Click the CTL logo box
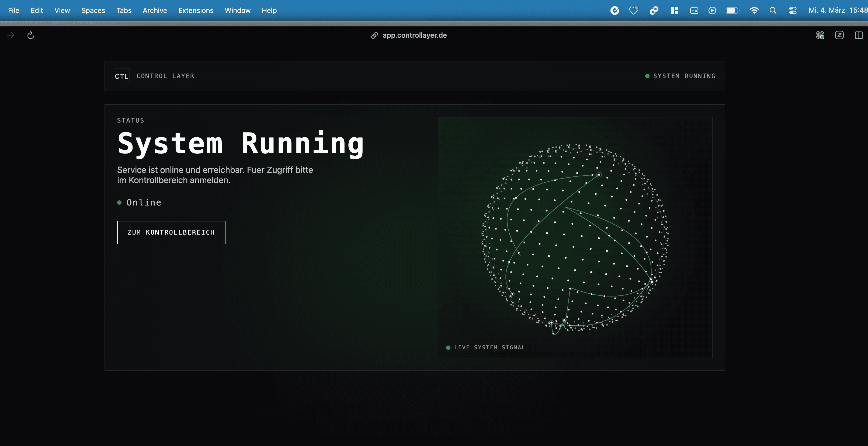This screenshot has height=446, width=868. (x=122, y=76)
